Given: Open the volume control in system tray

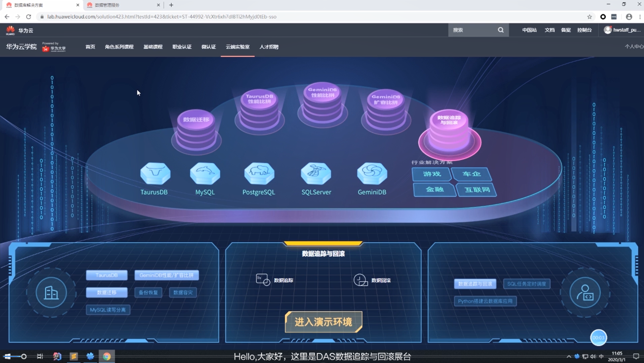Looking at the screenshot, I should pos(593,357).
